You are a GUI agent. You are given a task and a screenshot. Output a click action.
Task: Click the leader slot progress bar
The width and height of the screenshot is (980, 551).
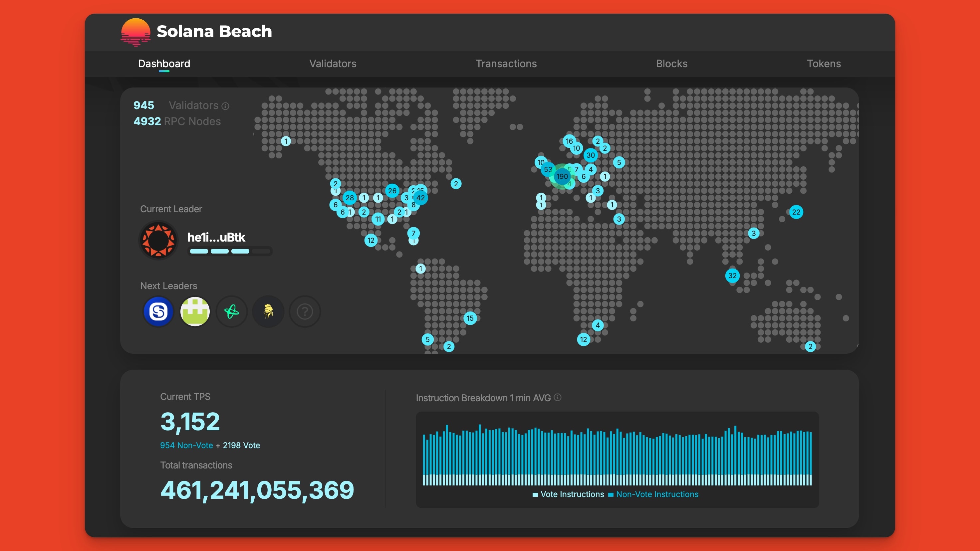pos(230,251)
